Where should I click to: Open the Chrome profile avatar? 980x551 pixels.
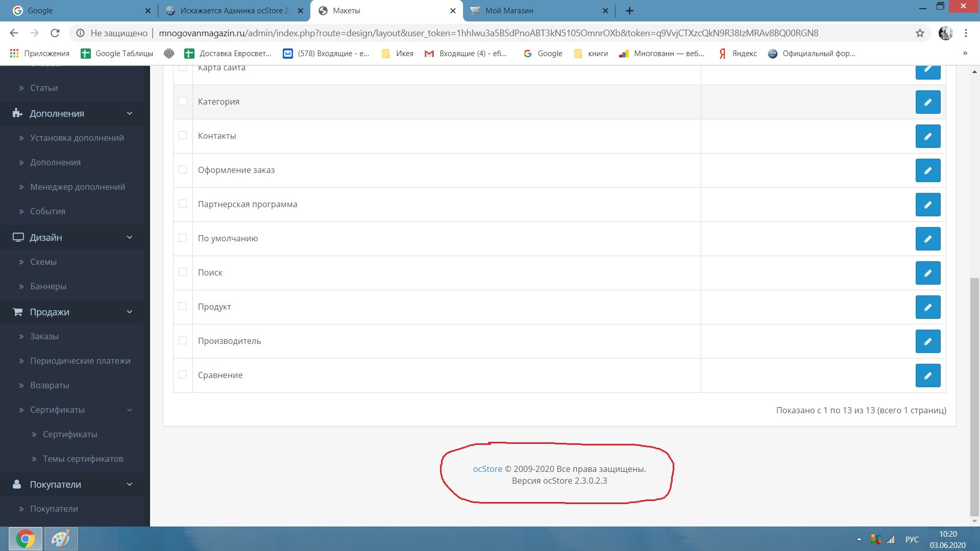(945, 33)
